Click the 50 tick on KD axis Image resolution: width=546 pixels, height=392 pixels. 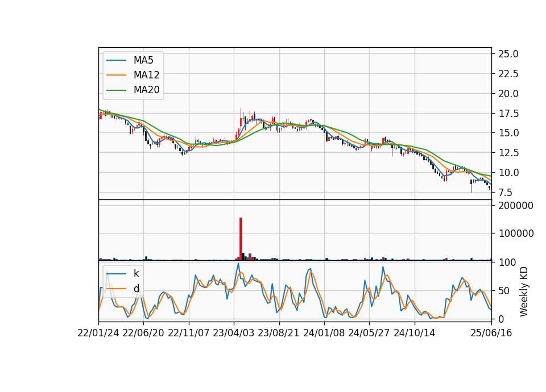pyautogui.click(x=504, y=290)
